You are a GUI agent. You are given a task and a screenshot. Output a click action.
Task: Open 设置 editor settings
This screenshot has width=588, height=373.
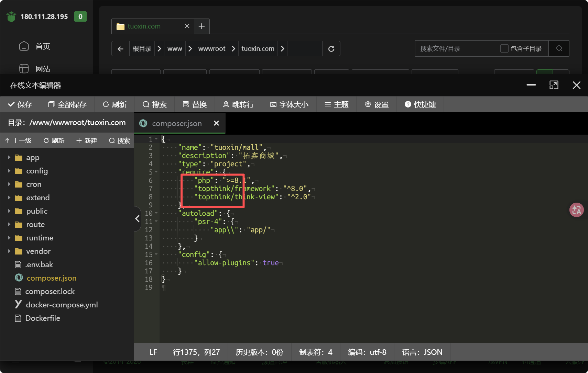[377, 104]
